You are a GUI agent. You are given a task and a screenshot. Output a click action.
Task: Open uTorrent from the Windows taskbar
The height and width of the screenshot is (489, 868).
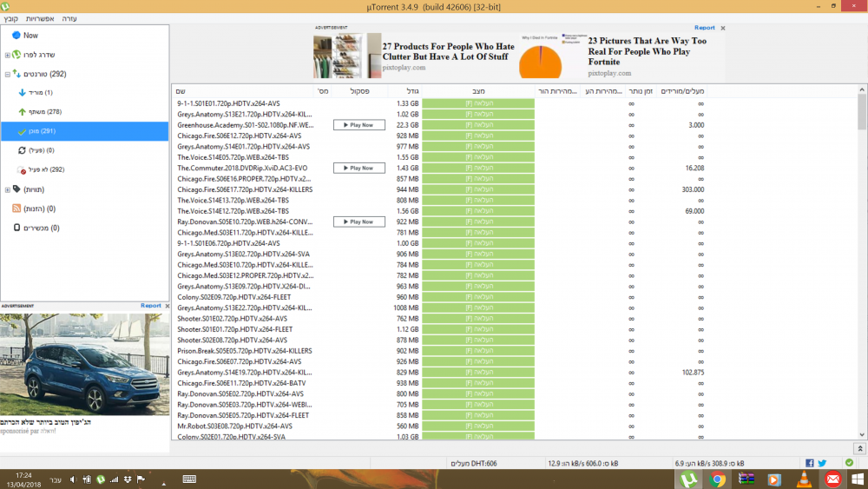[688, 479]
